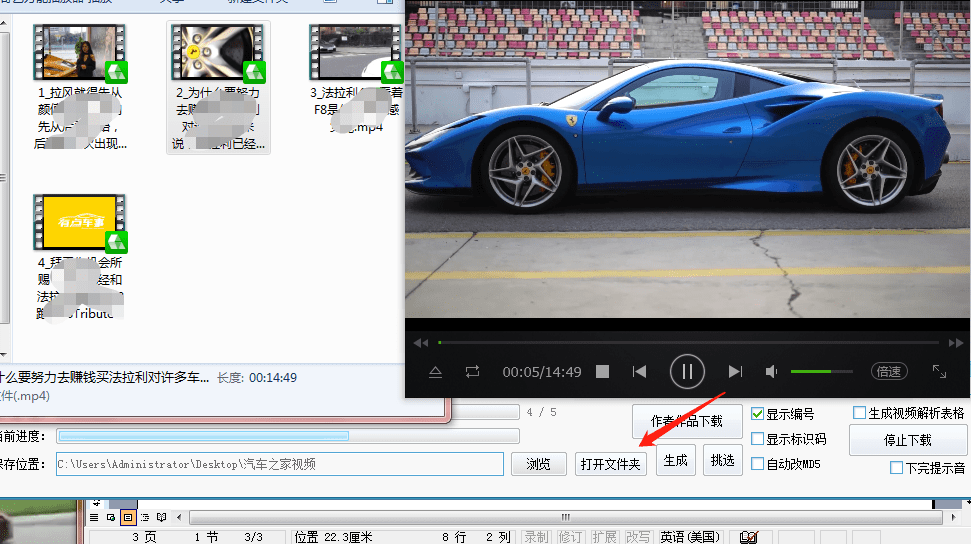Click the eject/open file icon

[436, 372]
